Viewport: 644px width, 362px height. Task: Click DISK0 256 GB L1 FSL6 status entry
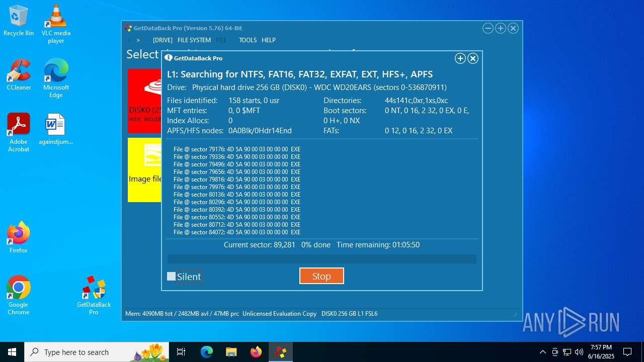[x=349, y=314]
